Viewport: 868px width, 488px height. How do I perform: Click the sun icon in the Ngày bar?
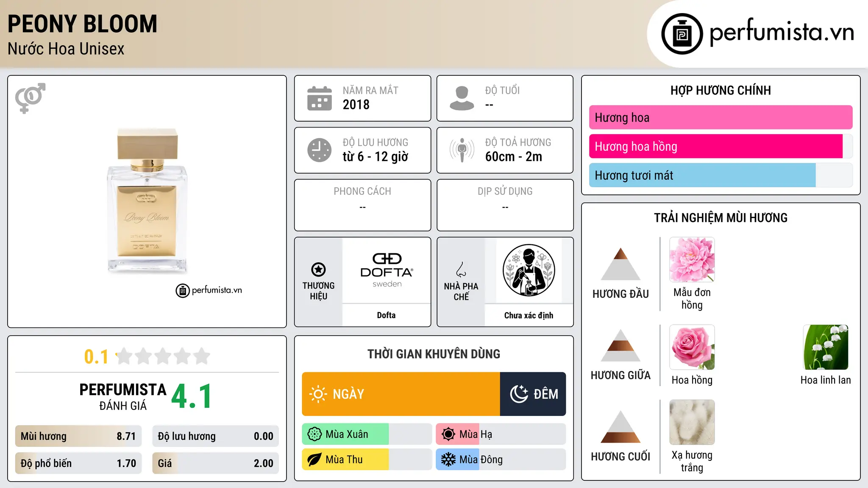(318, 394)
